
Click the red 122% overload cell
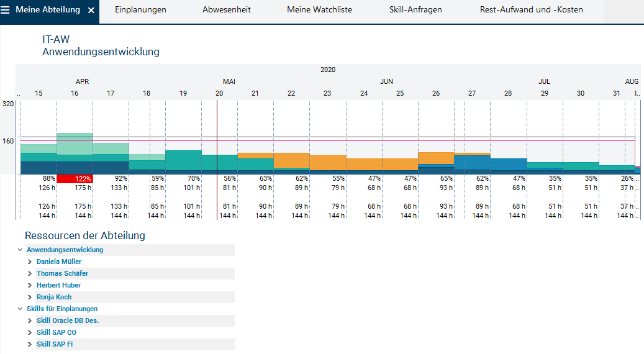point(75,179)
